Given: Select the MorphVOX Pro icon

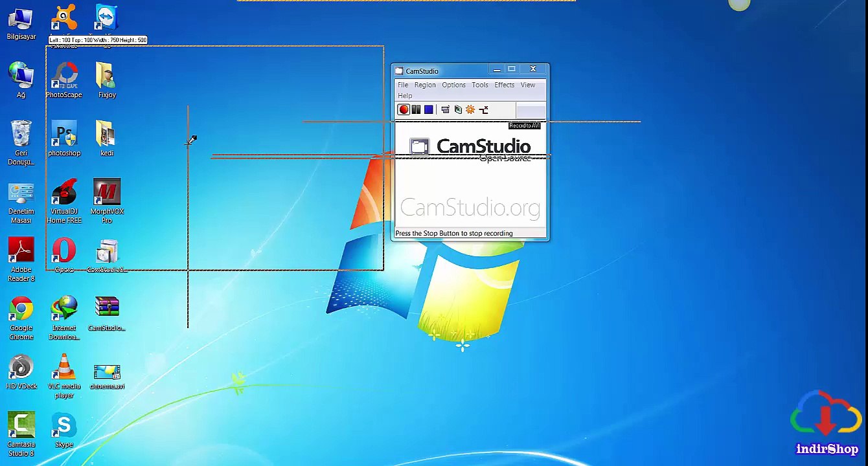Looking at the screenshot, I should [107, 201].
